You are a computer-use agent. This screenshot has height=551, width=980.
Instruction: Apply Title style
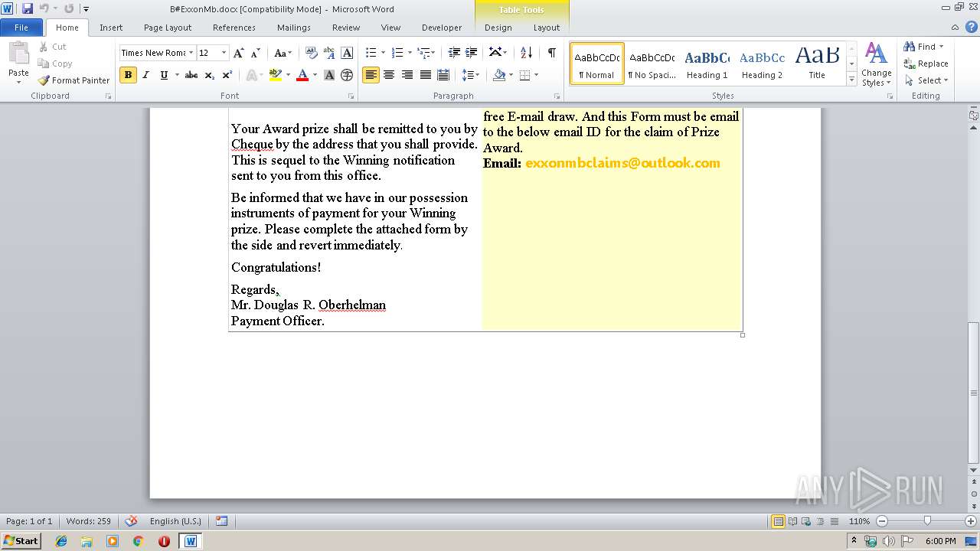click(x=817, y=64)
